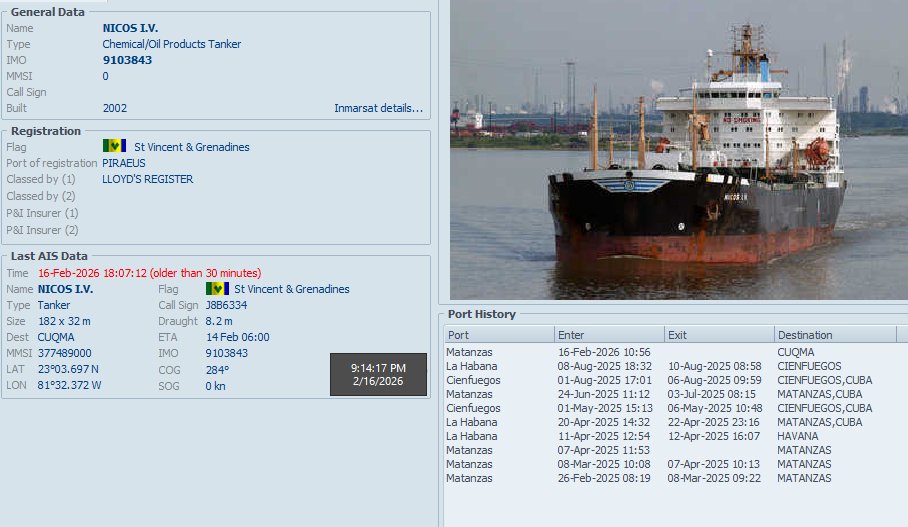
Task: Open the NICOS I.V. ship photo
Action: coord(679,149)
